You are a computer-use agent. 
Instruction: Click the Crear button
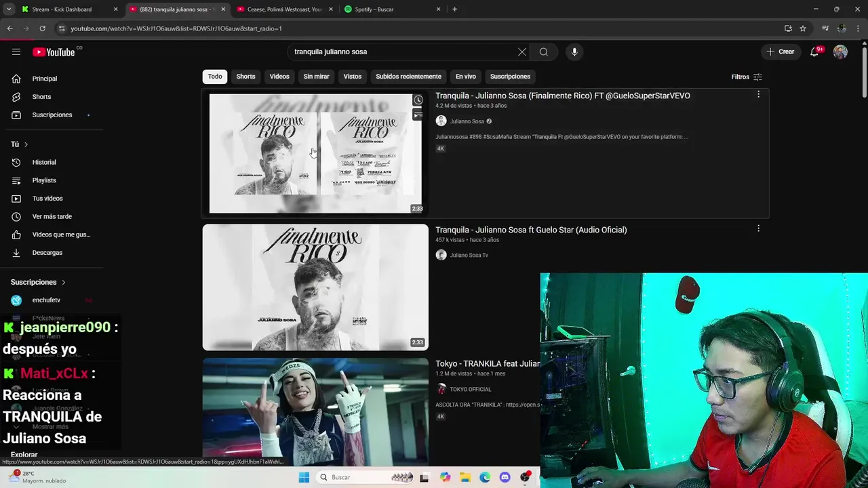pos(781,52)
